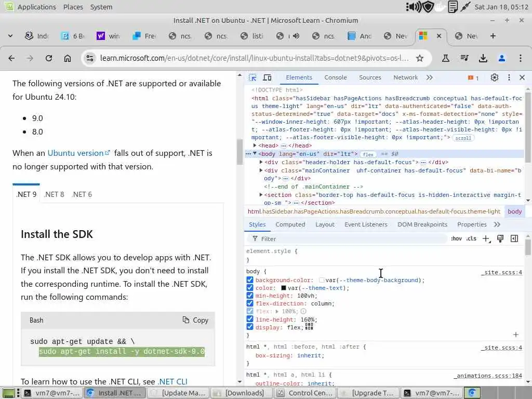Toggle common rendering emulations brush icon

coord(500,238)
